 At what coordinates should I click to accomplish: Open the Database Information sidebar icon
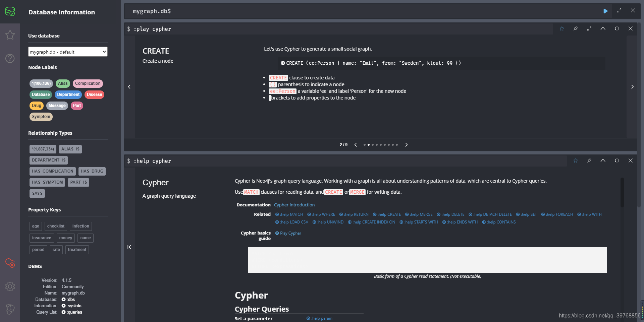(10, 12)
